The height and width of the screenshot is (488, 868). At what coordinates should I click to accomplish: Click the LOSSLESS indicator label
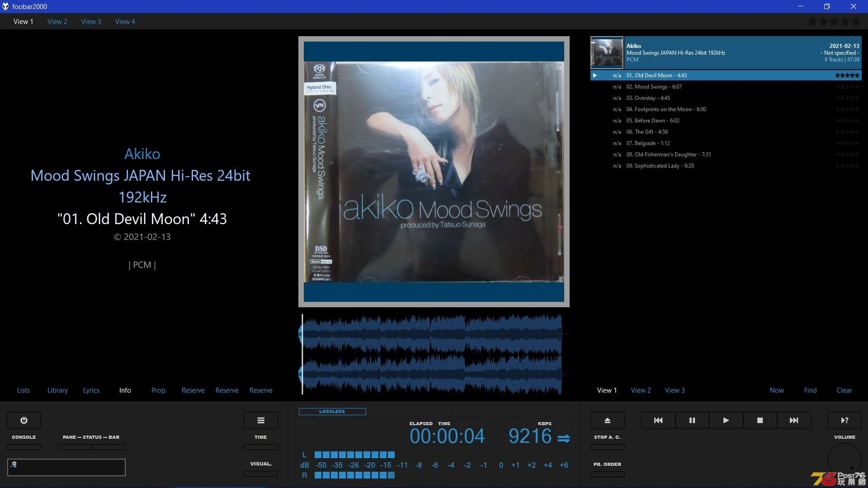coord(332,412)
